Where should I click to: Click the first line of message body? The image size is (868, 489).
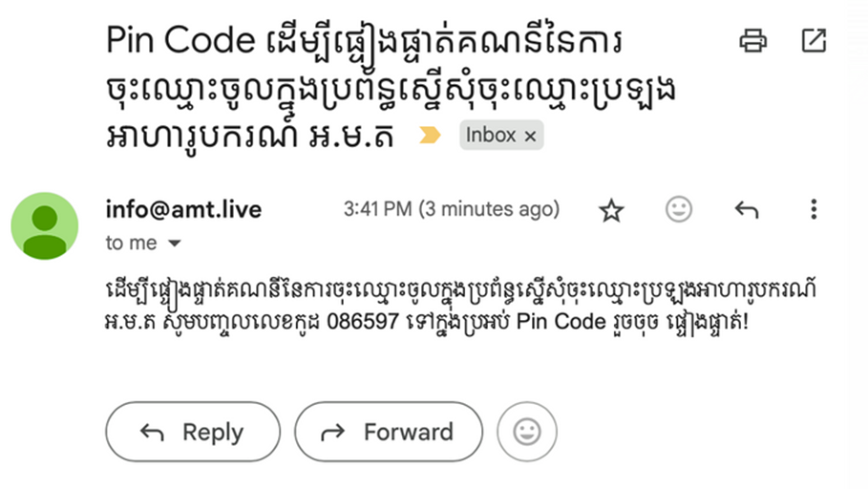[458, 290]
